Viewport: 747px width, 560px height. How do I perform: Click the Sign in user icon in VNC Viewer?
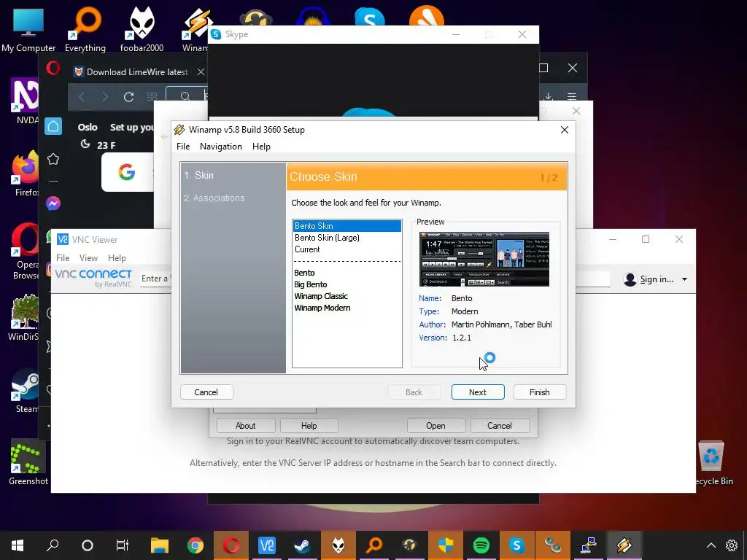tap(630, 279)
